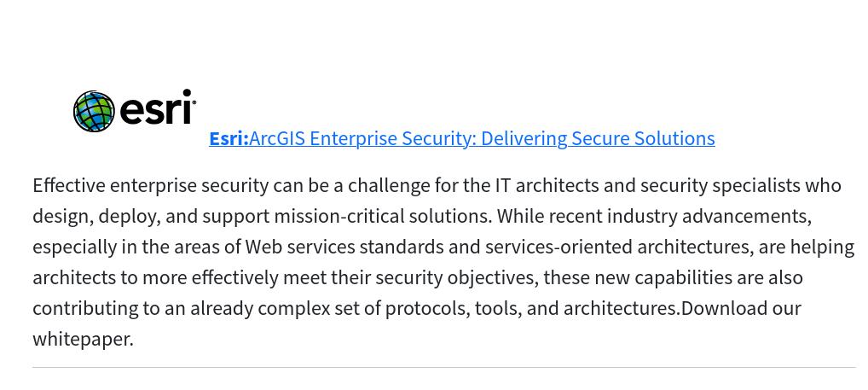Click the registered trademark symbol beside esri

tap(194, 104)
